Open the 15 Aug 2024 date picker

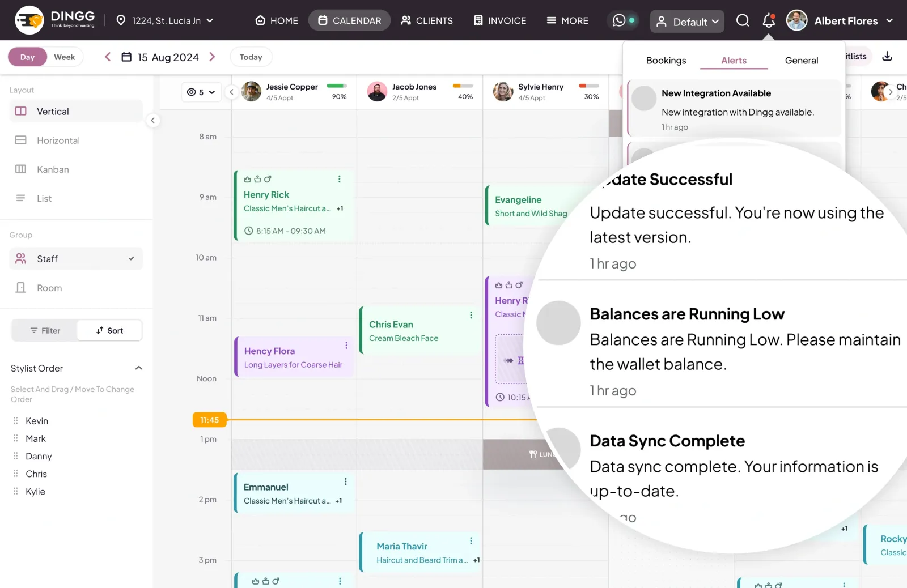click(160, 57)
